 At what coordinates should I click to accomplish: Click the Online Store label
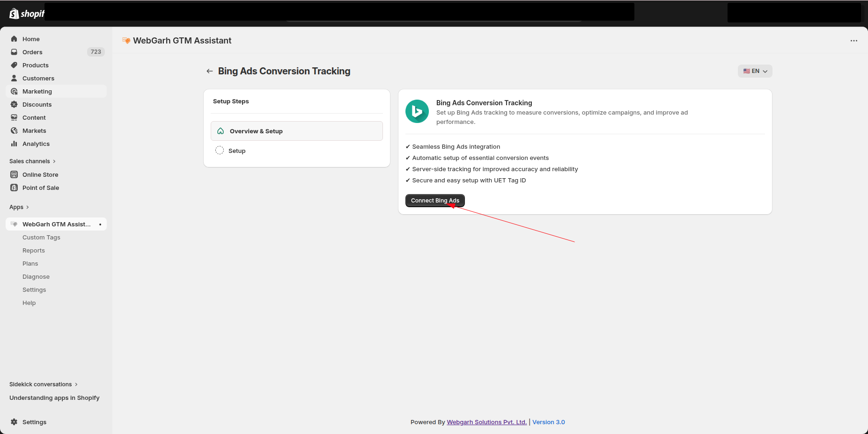40,174
